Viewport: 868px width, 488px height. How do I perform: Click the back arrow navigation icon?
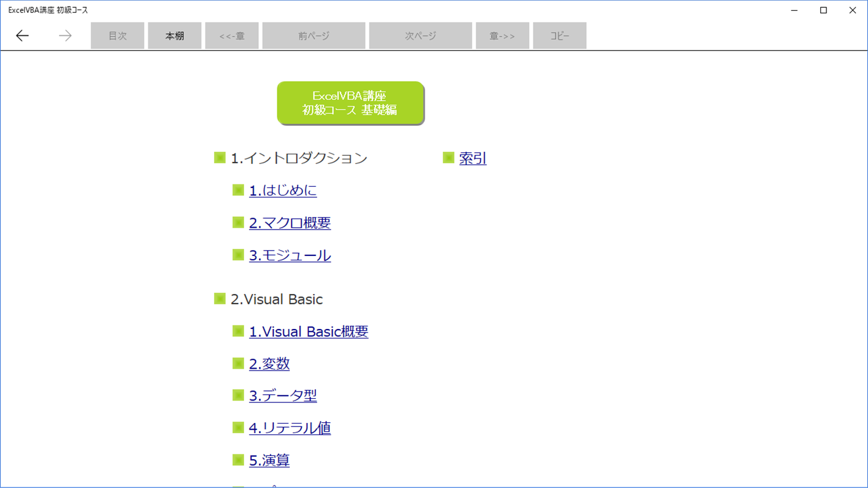pyautogui.click(x=22, y=36)
